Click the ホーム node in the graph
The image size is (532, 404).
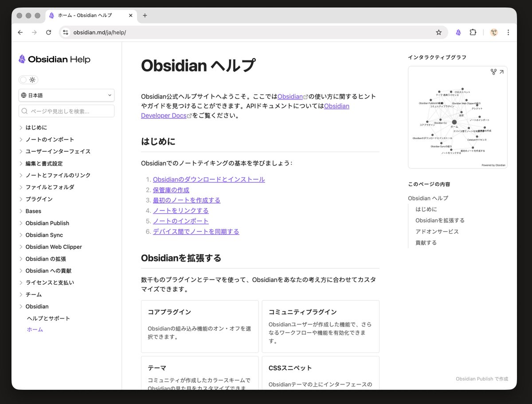click(x=454, y=122)
